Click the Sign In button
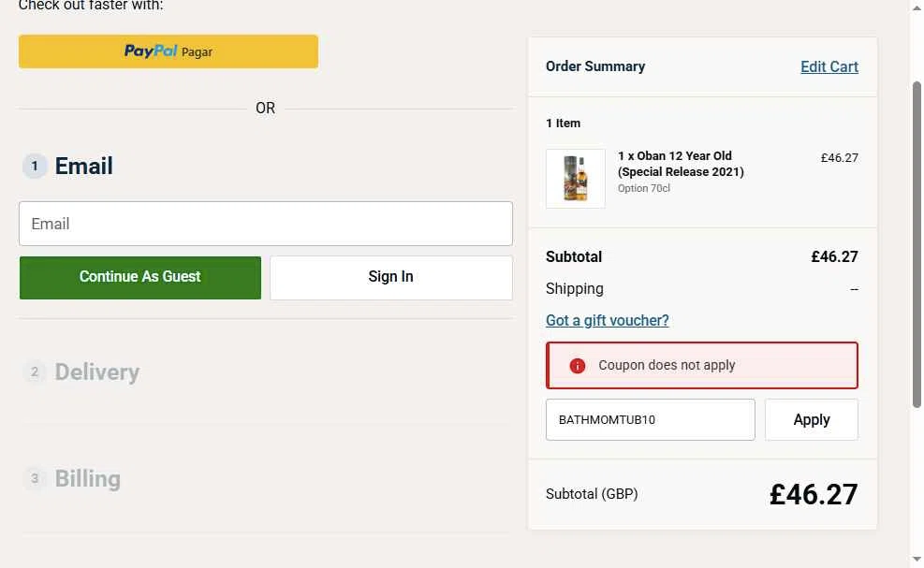The width and height of the screenshot is (924, 568). click(390, 277)
